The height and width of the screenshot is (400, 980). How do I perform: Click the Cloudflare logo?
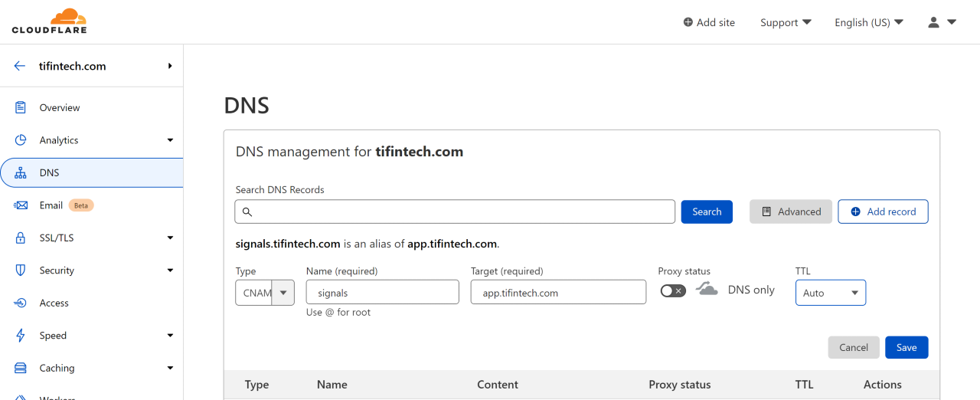pyautogui.click(x=49, y=21)
